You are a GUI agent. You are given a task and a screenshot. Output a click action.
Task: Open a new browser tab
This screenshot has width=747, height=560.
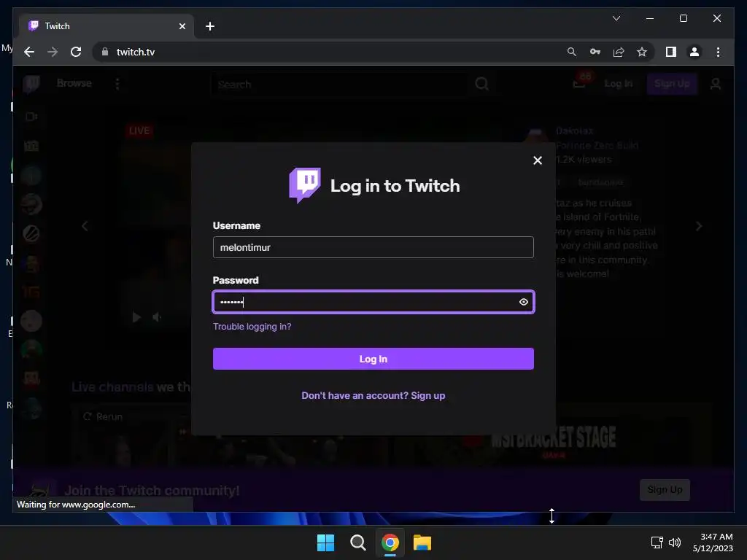210,26
